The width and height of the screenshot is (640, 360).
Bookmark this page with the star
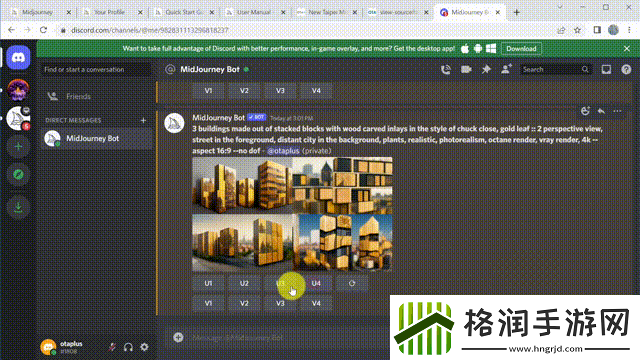point(577,30)
